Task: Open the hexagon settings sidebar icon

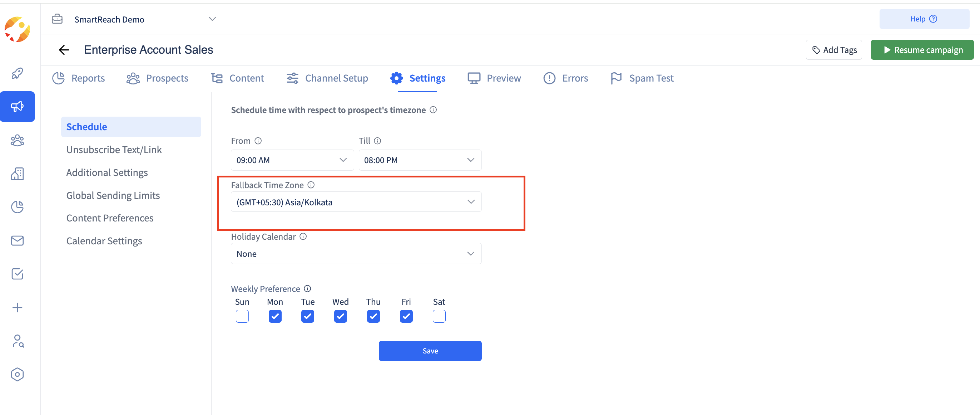Action: (x=17, y=375)
